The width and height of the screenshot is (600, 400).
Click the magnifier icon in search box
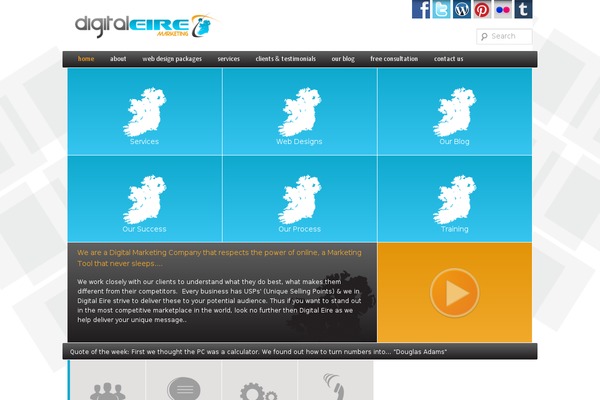[484, 36]
